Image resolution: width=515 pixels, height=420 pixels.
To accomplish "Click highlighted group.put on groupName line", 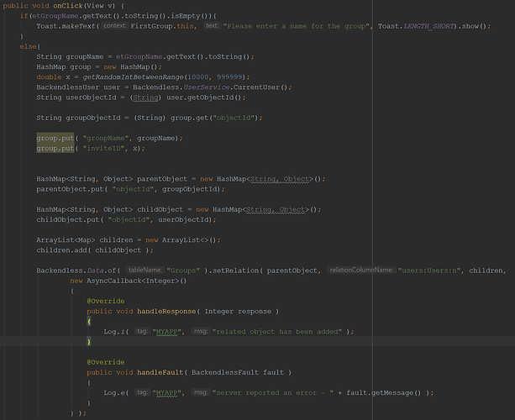I will (55, 138).
